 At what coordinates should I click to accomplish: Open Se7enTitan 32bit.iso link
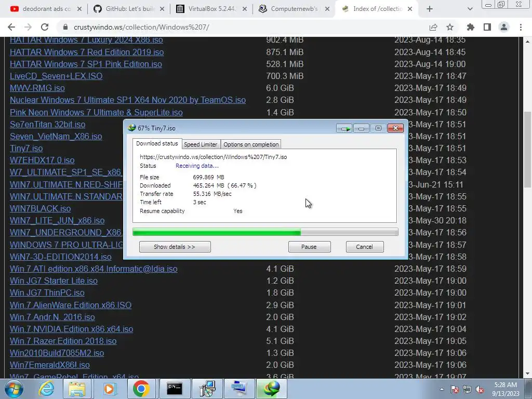coord(47,124)
